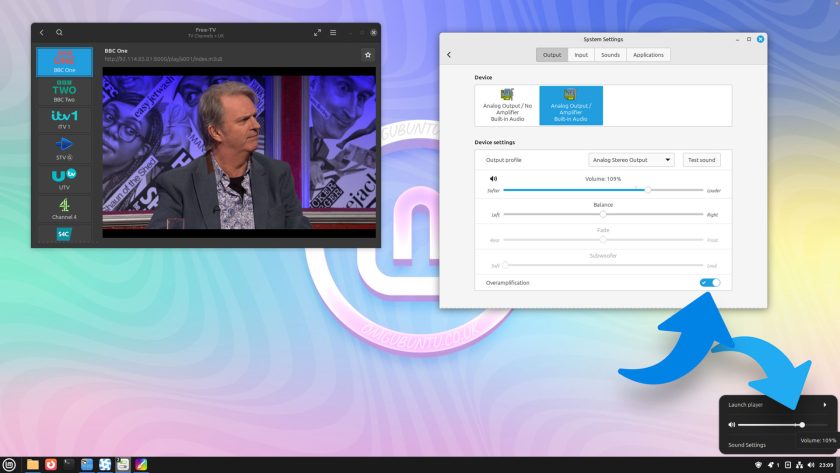Click the shield tray icon

(x=758, y=465)
